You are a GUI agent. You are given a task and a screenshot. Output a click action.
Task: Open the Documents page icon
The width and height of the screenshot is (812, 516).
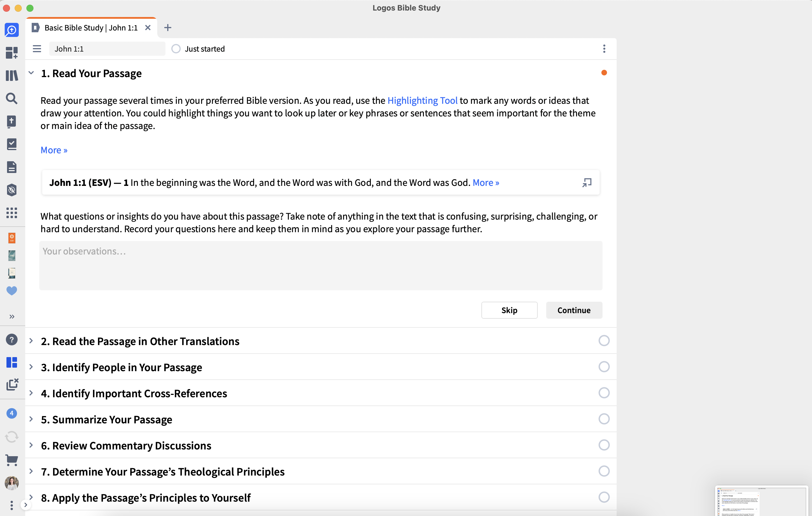pyautogui.click(x=12, y=167)
